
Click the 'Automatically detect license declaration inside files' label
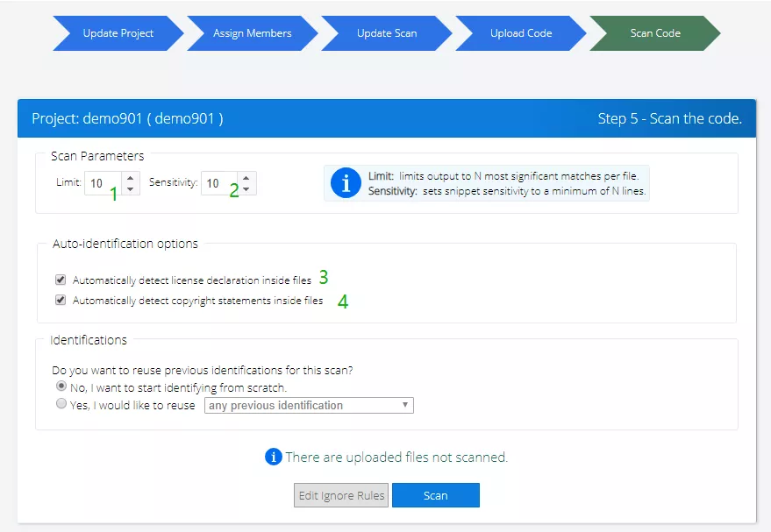tap(192, 280)
